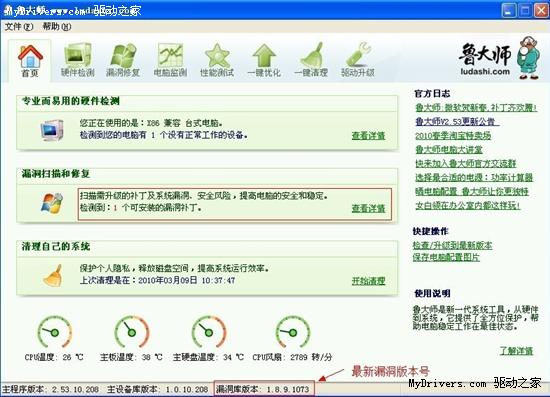Click the 使用说明 heading

pos(432,294)
